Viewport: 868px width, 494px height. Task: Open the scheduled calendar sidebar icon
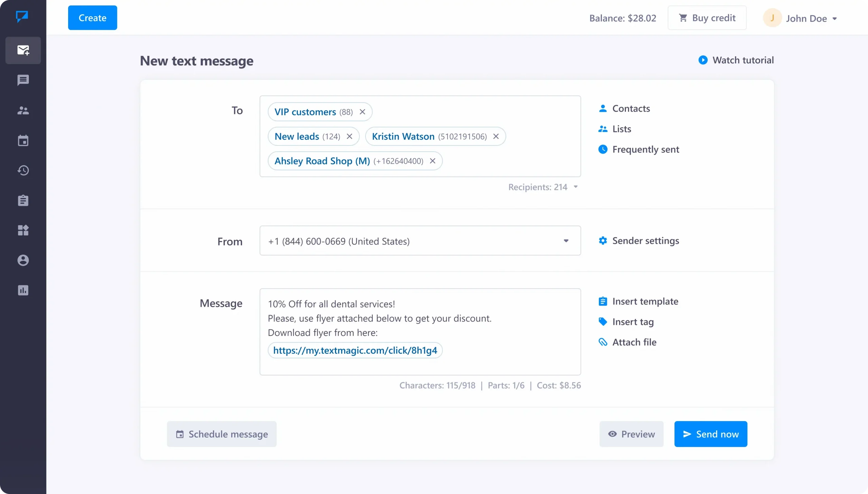tap(23, 140)
